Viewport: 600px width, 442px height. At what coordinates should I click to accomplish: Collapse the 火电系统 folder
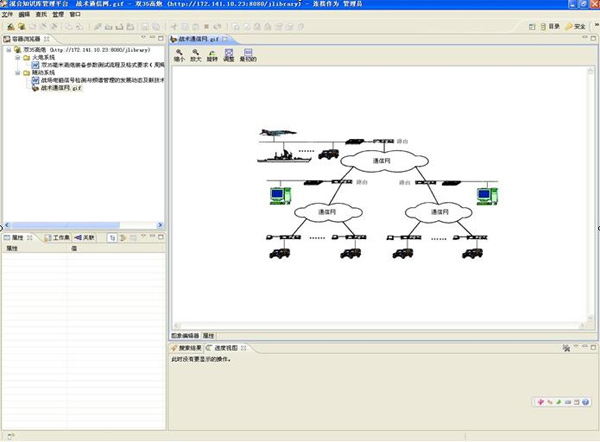click(x=16, y=57)
